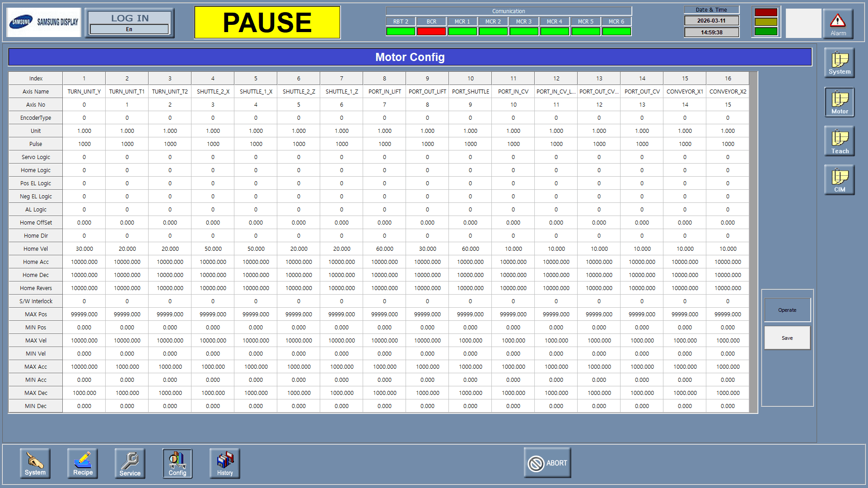This screenshot has width=868, height=488.
Task: Click the table's vertical scrollbar
Action: (753, 242)
